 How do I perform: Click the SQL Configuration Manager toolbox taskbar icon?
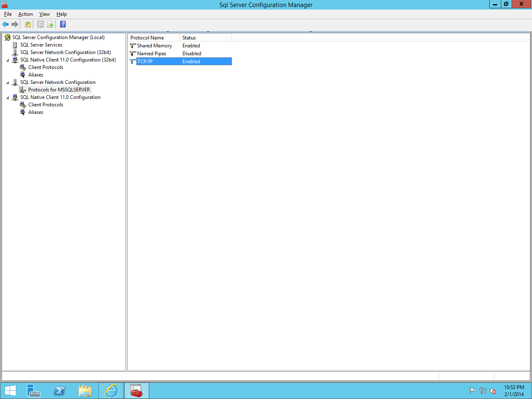136,391
